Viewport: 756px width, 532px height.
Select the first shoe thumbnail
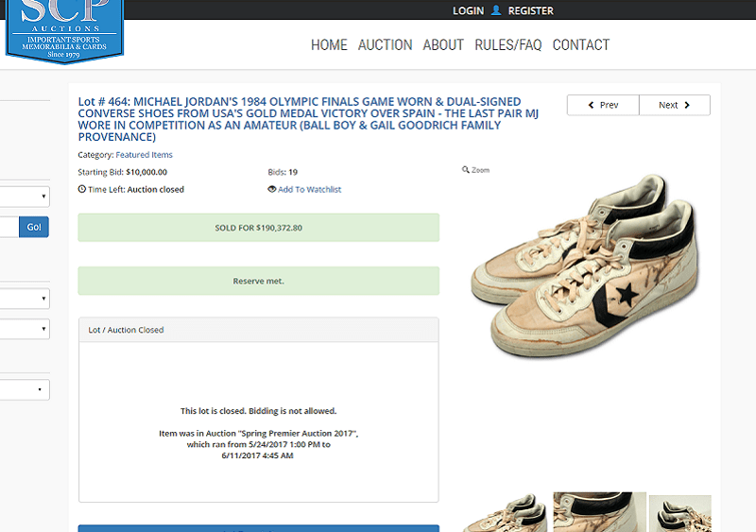[x=505, y=512]
